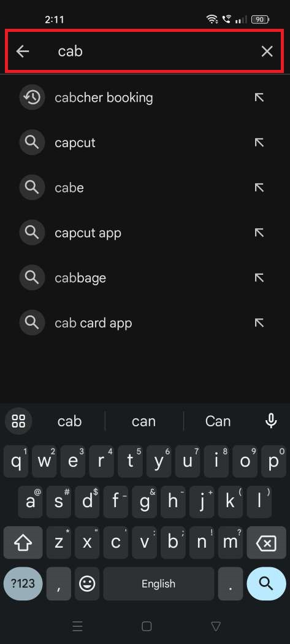Viewport: 290px width, 644px height.
Task: Pick the 'Can' capitalized word suggestion
Action: coord(218,421)
